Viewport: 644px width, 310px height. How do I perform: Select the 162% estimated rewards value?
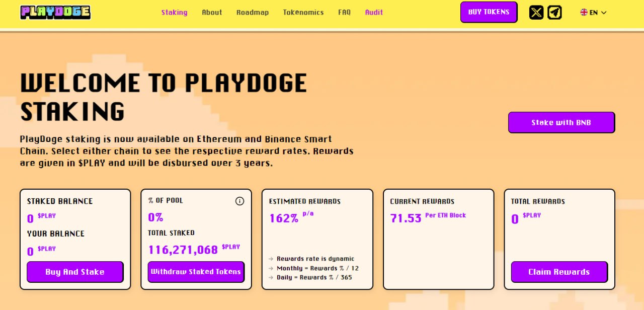[284, 218]
